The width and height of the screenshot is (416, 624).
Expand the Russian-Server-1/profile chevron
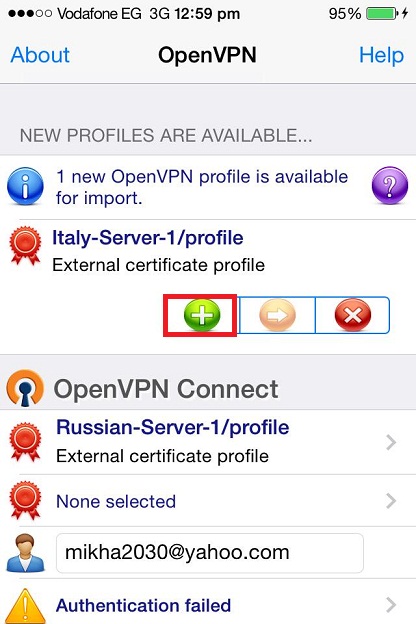391,442
